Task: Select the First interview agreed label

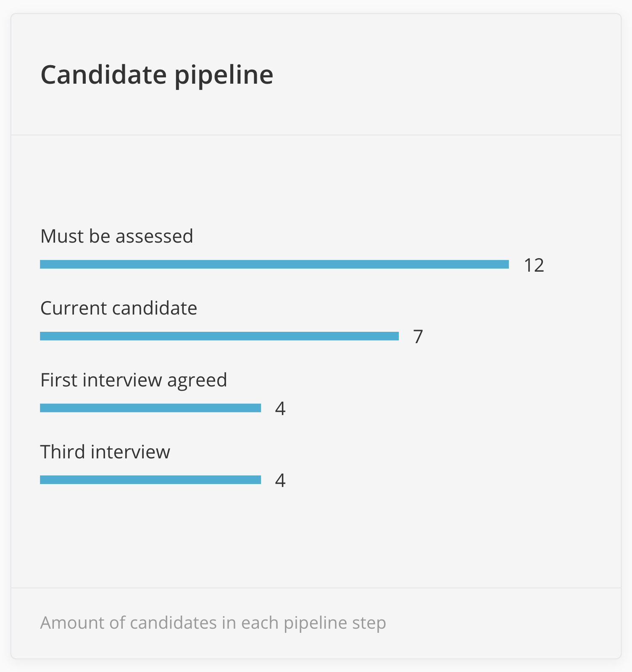Action: tap(133, 380)
